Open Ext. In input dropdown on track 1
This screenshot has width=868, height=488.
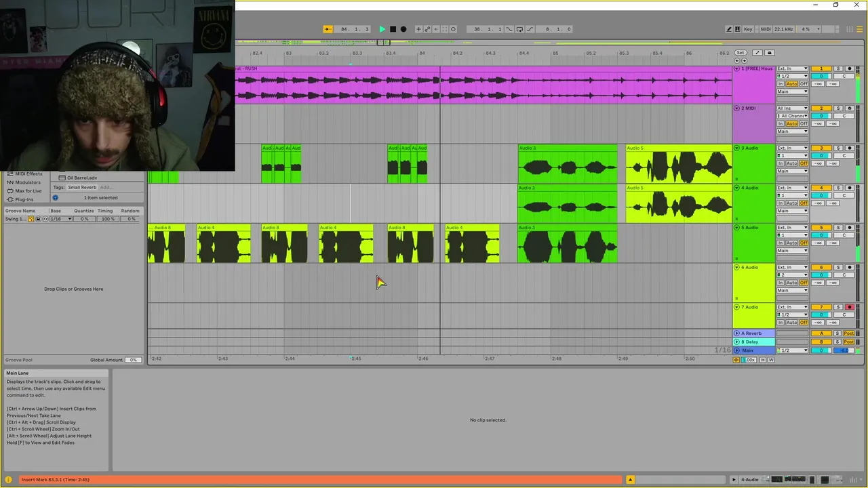792,68
